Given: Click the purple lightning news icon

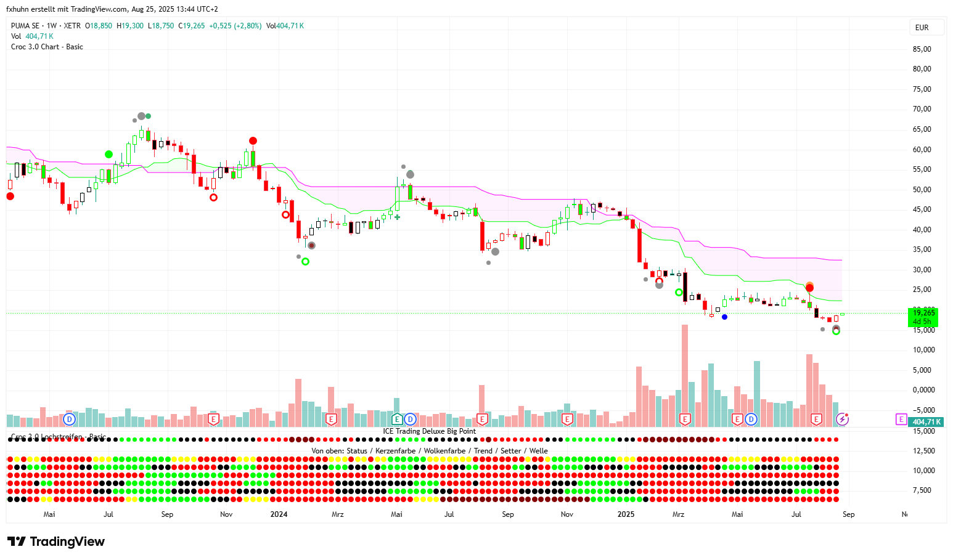Looking at the screenshot, I should (x=842, y=420).
